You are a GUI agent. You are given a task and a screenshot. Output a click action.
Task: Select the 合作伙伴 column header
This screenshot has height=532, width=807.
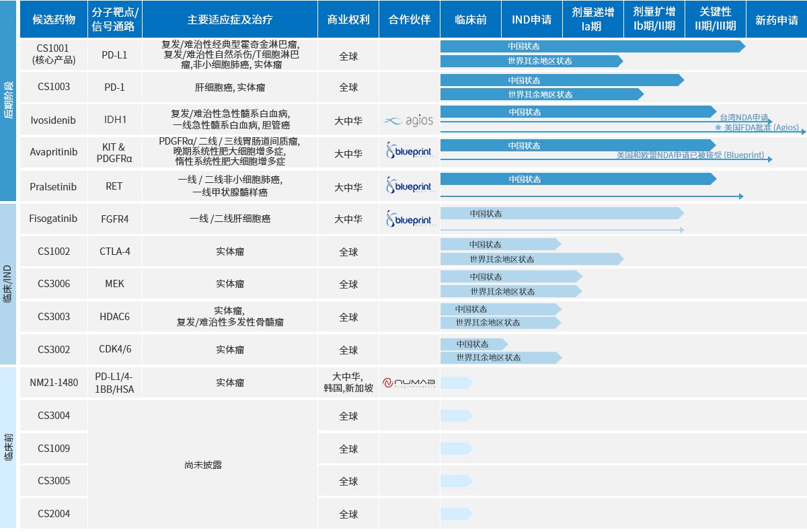click(409, 20)
